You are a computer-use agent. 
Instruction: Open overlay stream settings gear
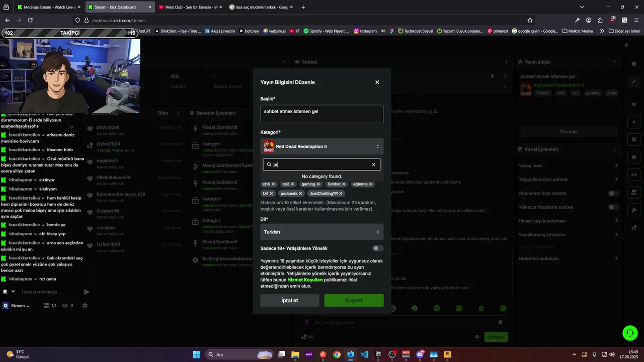pos(85,305)
